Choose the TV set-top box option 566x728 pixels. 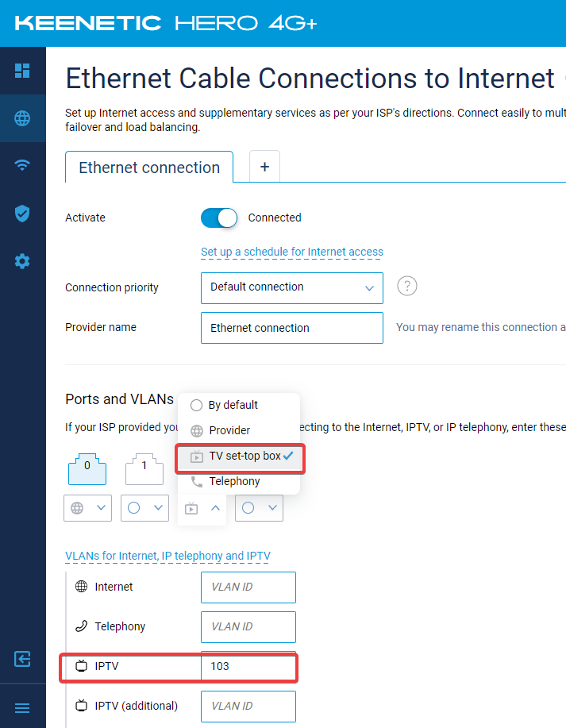[x=240, y=456]
